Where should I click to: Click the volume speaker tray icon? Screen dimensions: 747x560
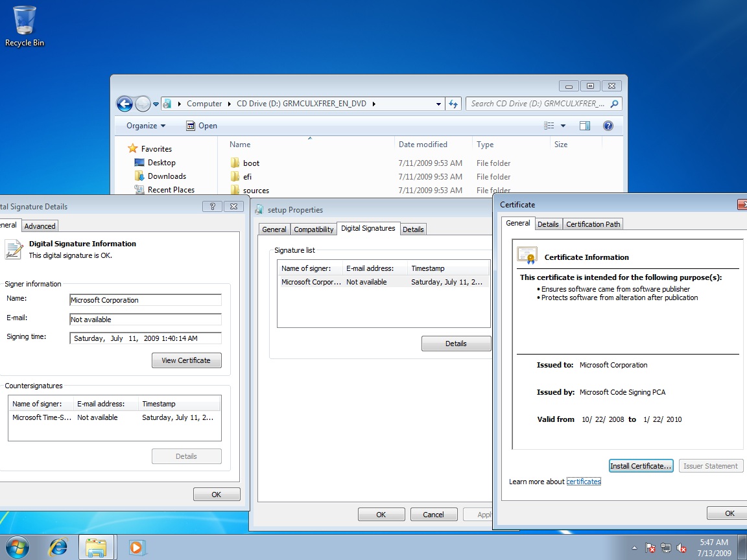coord(682,548)
